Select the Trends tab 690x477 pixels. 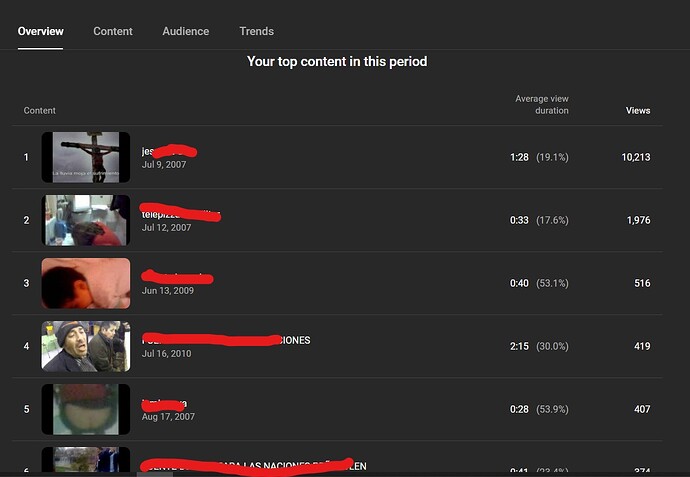coord(257,31)
